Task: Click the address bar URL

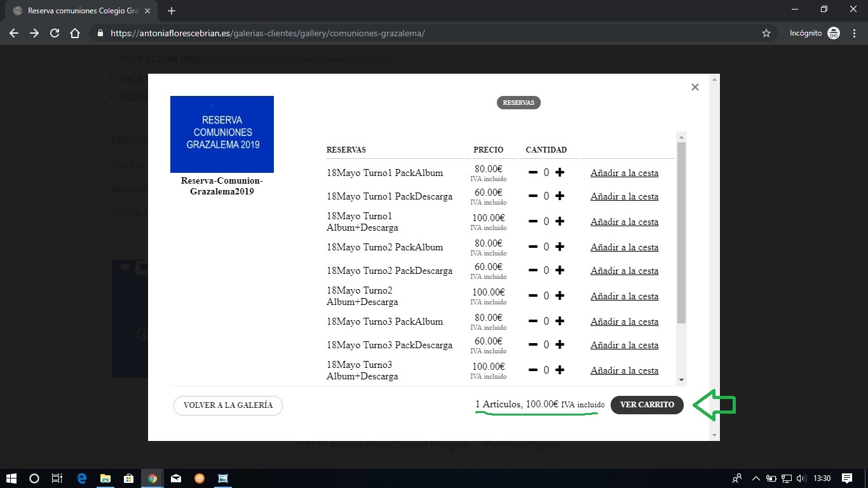Action: 267,33
